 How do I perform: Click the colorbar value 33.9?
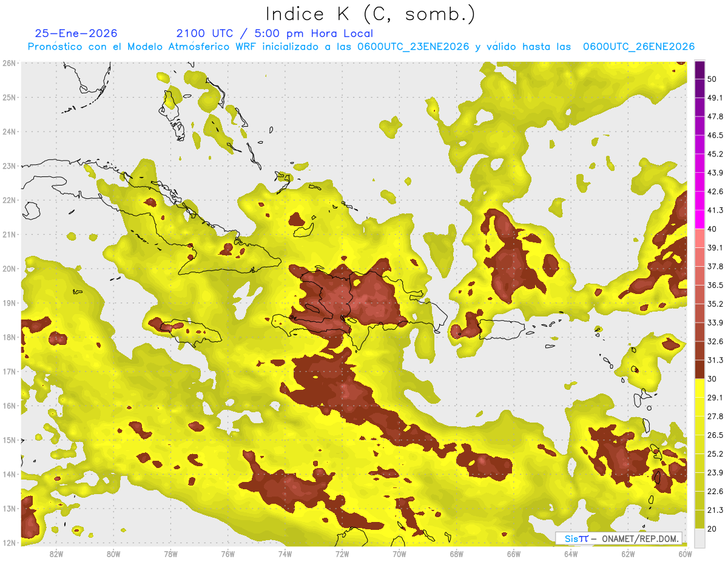click(715, 323)
